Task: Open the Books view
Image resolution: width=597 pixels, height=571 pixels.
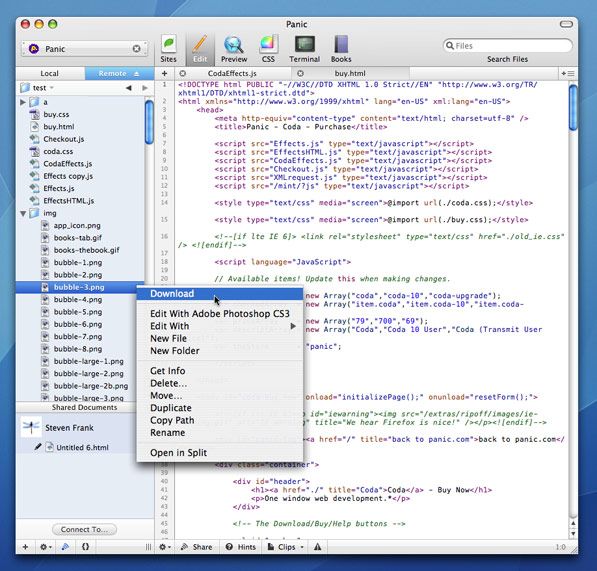Action: coord(341,49)
